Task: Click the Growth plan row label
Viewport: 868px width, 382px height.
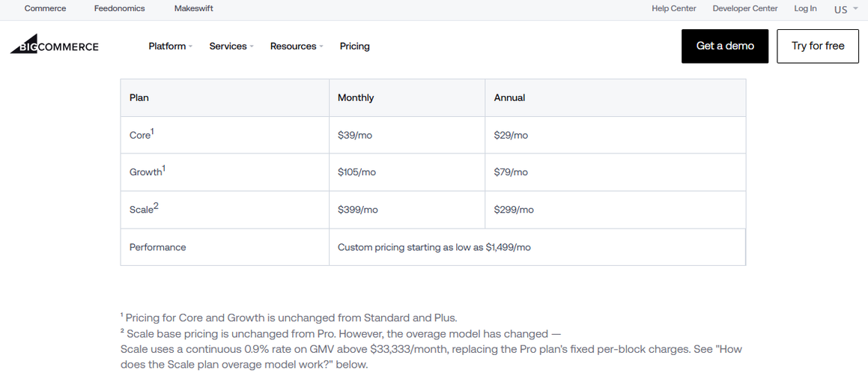Action: [148, 172]
